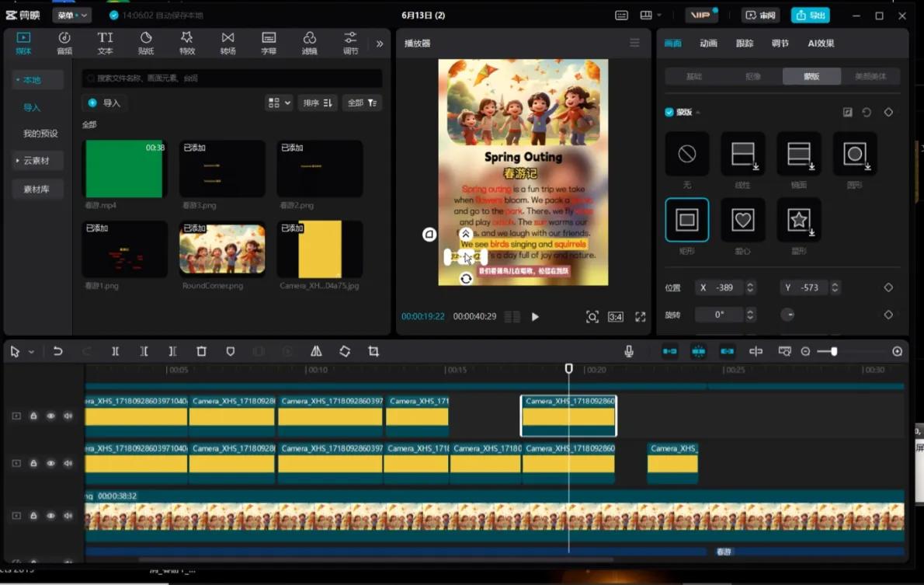
Task: Click the mirror flip icon in timeline toolbar
Action: pos(316,351)
